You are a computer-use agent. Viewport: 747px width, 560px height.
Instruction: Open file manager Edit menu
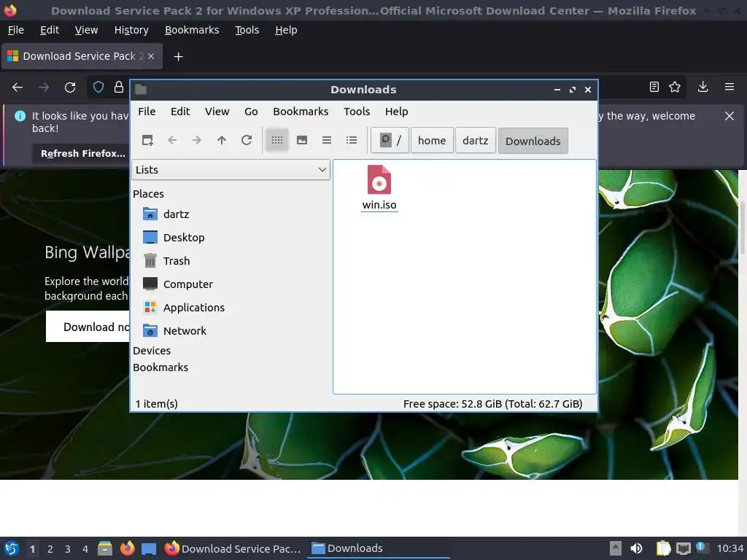180,112
